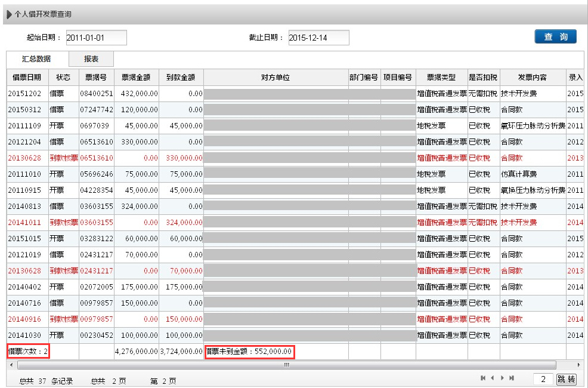The image size is (588, 388).
Task: Click the 起始日期 start date field
Action: (96, 38)
